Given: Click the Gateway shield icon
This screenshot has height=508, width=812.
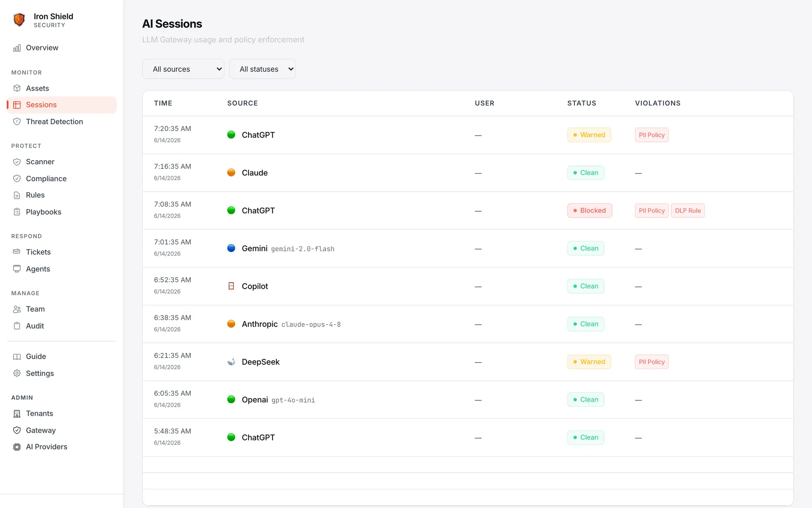Looking at the screenshot, I should click(x=17, y=430).
